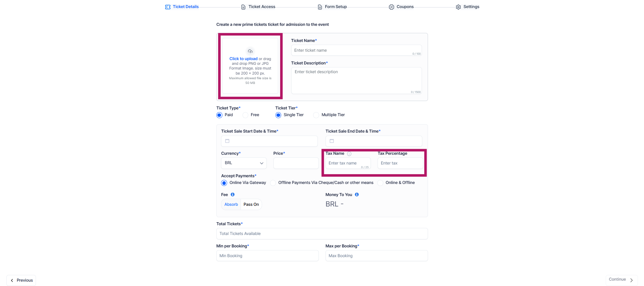Choose the Multiple Tier option
The width and height of the screenshot is (644, 286).
pos(316,115)
